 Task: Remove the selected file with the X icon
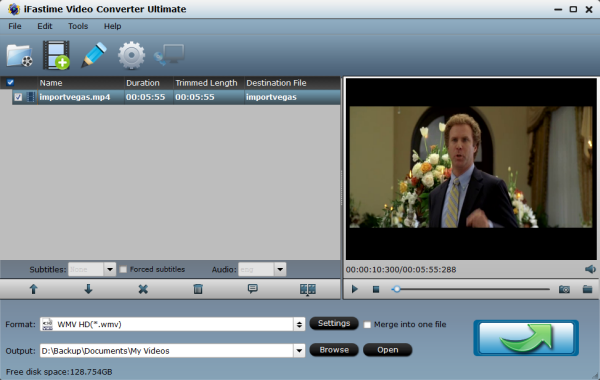[x=143, y=289]
